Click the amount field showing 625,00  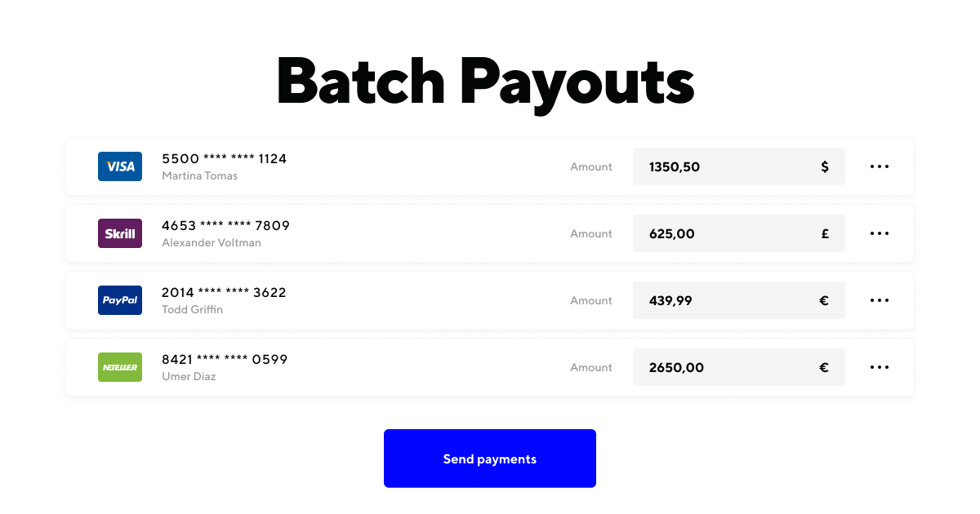coord(719,233)
